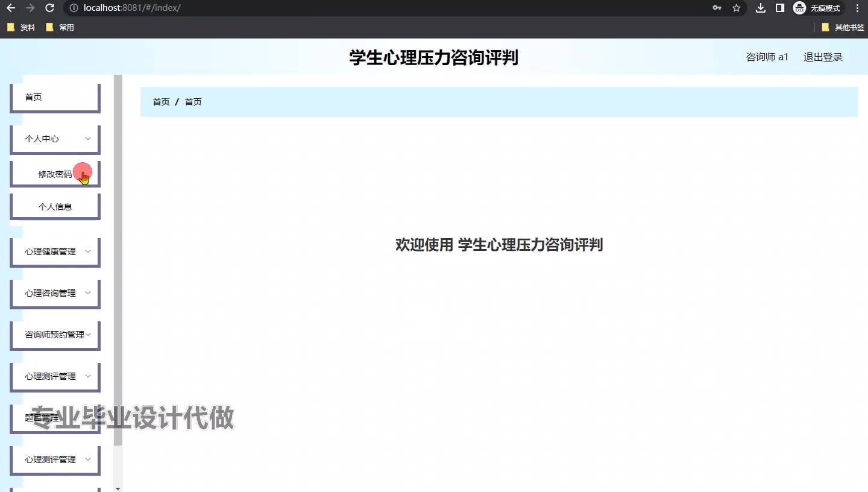
Task: Open the browser downloads icon
Action: 761,8
